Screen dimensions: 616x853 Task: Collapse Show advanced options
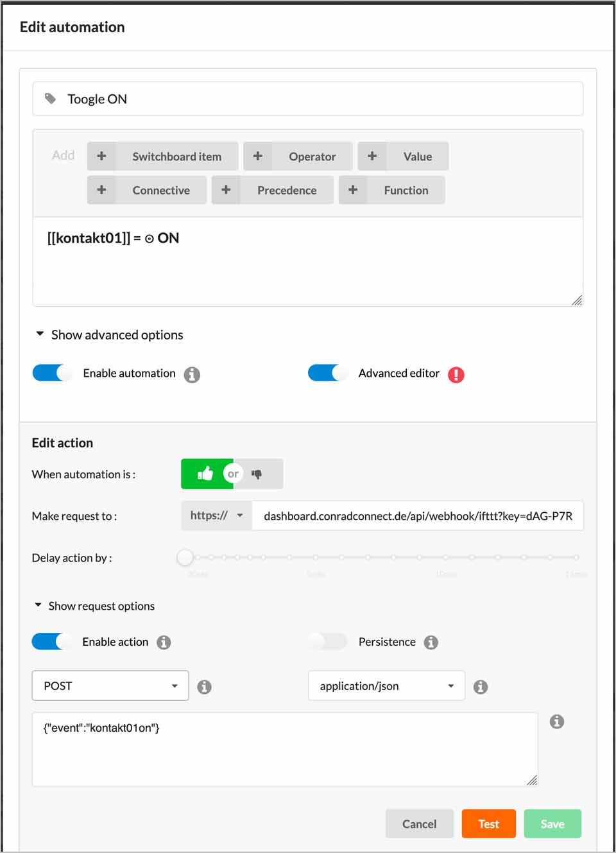click(110, 335)
